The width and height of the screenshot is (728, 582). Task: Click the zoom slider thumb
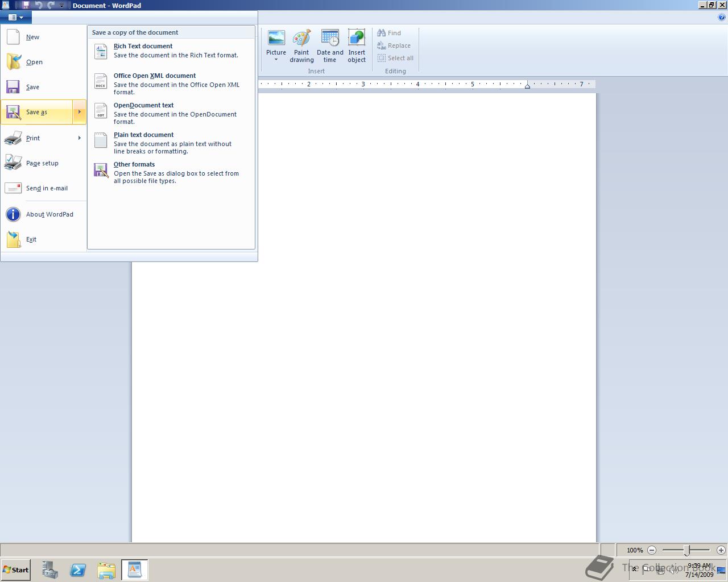687,550
